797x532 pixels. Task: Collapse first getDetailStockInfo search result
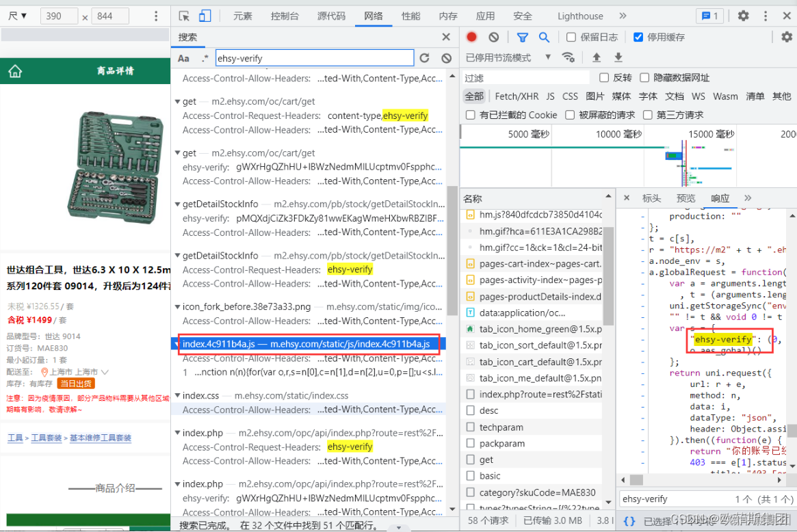177,204
